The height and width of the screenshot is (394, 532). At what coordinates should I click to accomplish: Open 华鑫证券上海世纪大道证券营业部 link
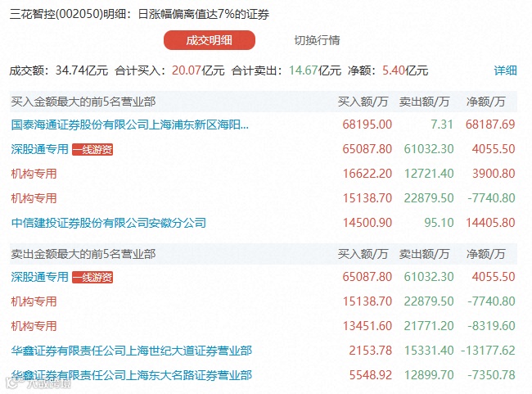(131, 351)
